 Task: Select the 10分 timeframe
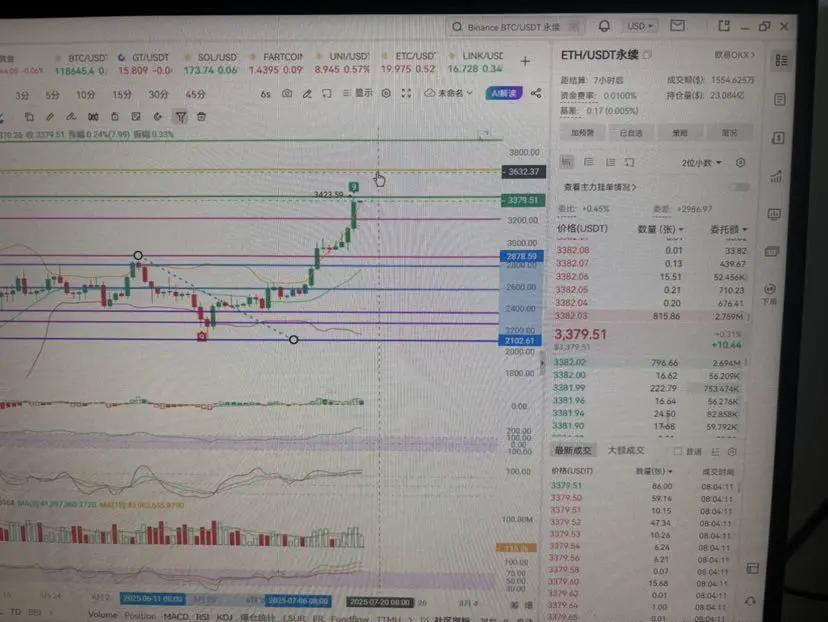click(86, 95)
